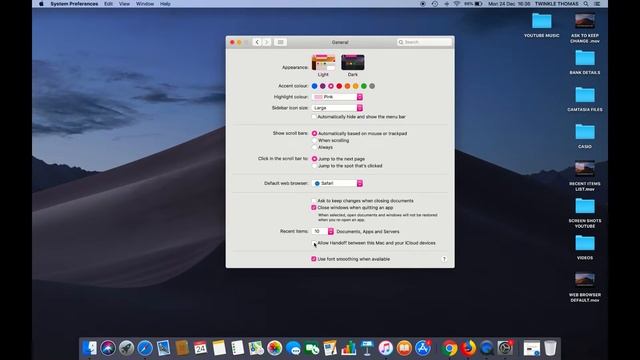Viewport: 640px width, 360px height.
Task: Open the Default web browser dropdown
Action: (x=337, y=183)
